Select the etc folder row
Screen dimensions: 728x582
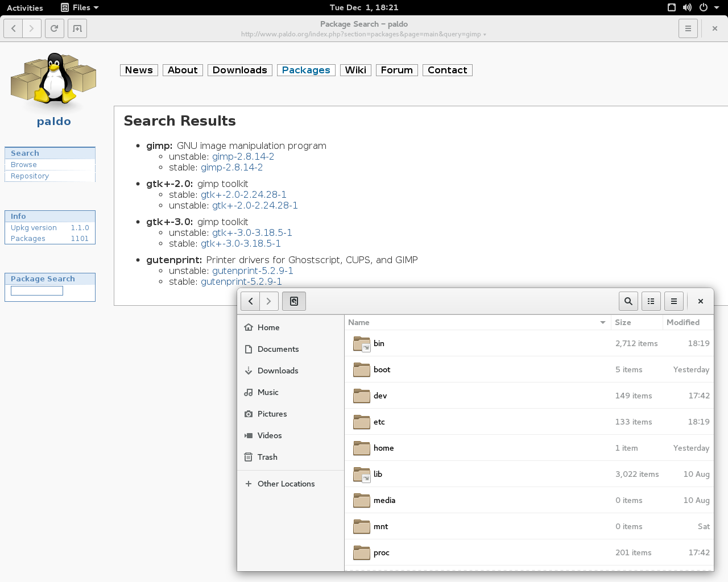point(529,422)
